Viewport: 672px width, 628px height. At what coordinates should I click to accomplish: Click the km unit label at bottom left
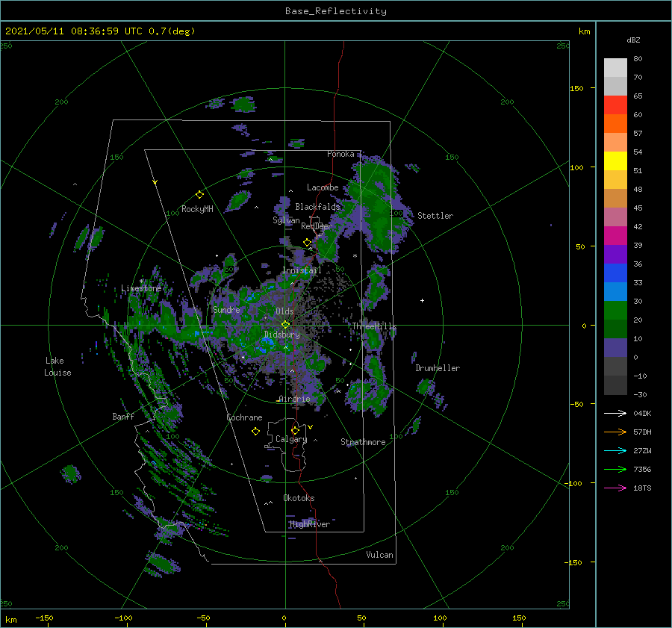point(11,620)
